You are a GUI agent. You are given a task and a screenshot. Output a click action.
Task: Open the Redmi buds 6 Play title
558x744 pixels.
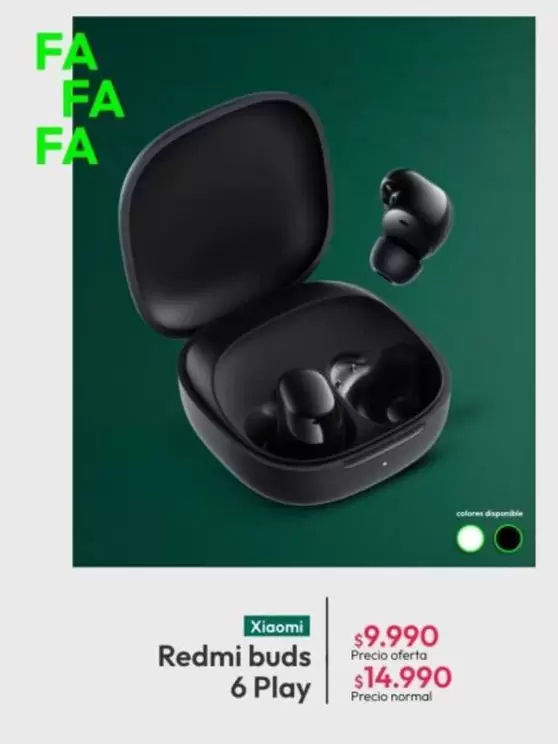[234, 672]
